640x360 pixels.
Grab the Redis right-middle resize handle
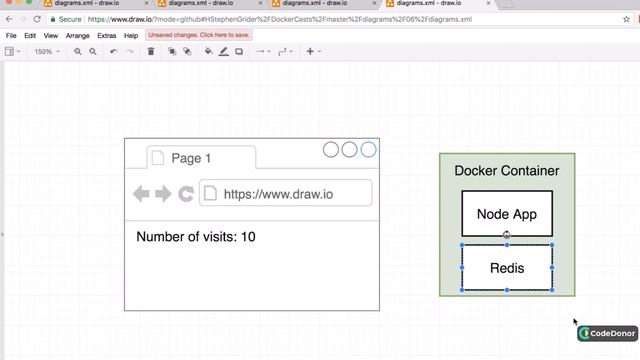pyautogui.click(x=552, y=267)
